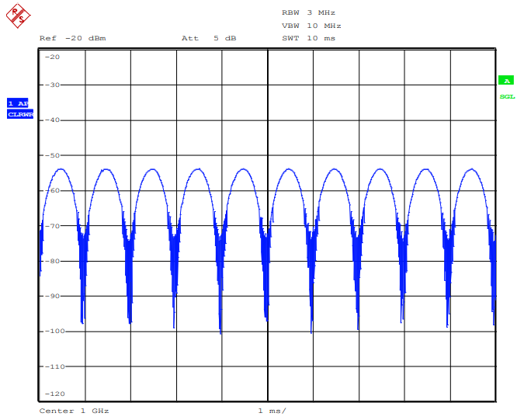The width and height of the screenshot is (524, 420).
Task: Toggle the SGL single sweep indicator
Action: (507, 96)
